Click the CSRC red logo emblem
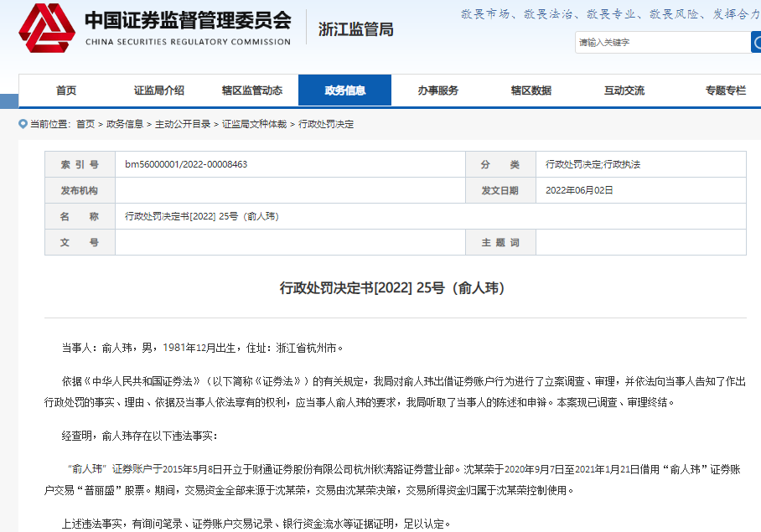The height and width of the screenshot is (532, 761). point(48,28)
